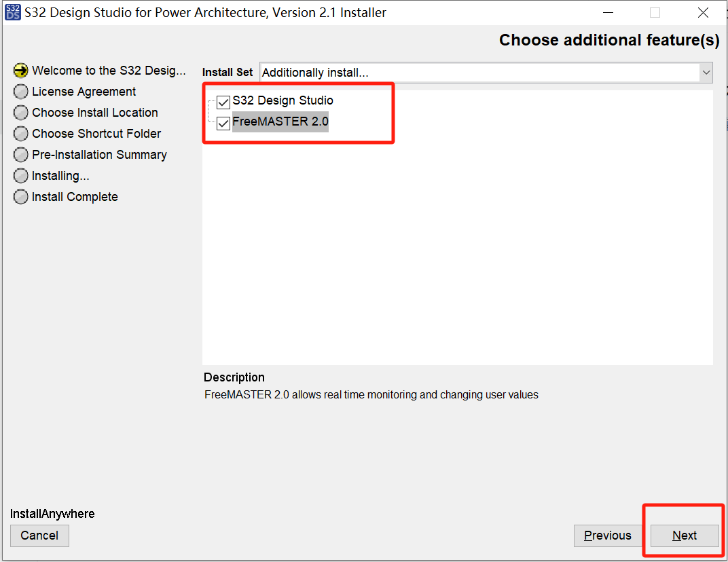The width and height of the screenshot is (728, 562).
Task: Click the Installing... step bullet
Action: pyautogui.click(x=20, y=175)
